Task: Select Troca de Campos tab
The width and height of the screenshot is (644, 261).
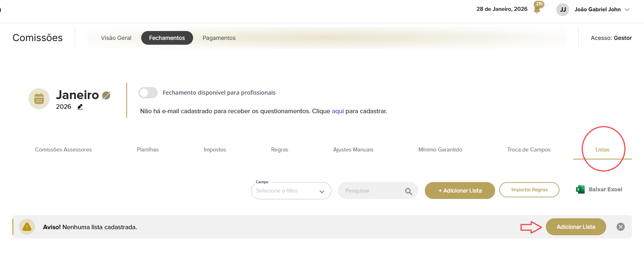Action: [x=529, y=149]
